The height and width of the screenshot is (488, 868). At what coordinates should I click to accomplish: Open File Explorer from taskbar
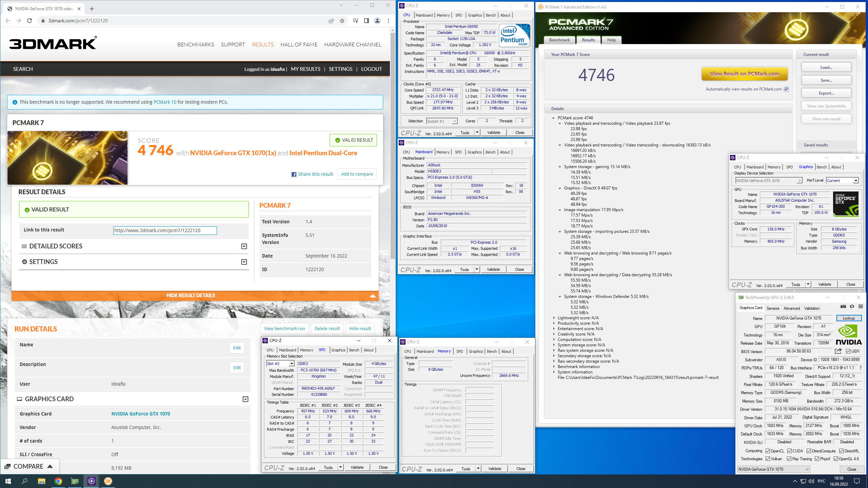tap(41, 481)
